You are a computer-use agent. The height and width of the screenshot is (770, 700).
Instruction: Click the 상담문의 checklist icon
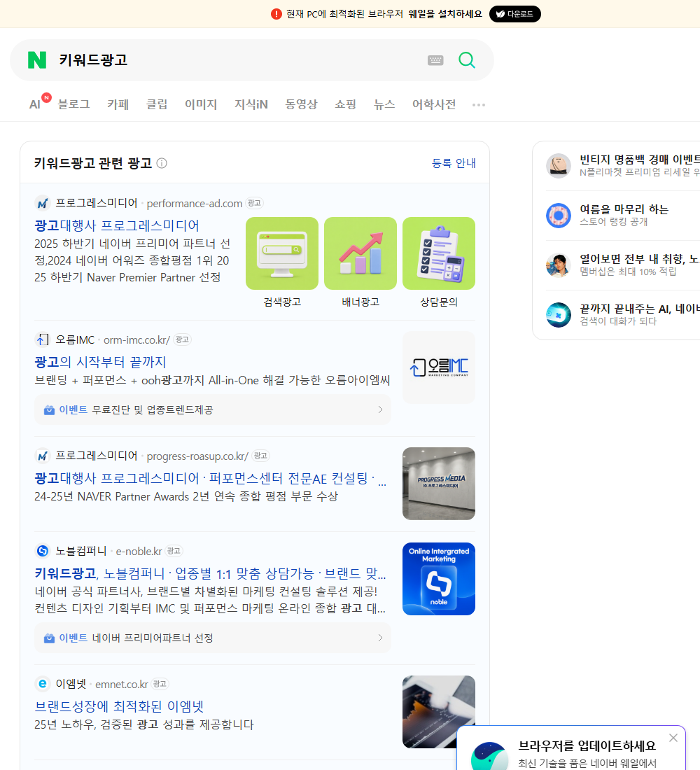439,253
